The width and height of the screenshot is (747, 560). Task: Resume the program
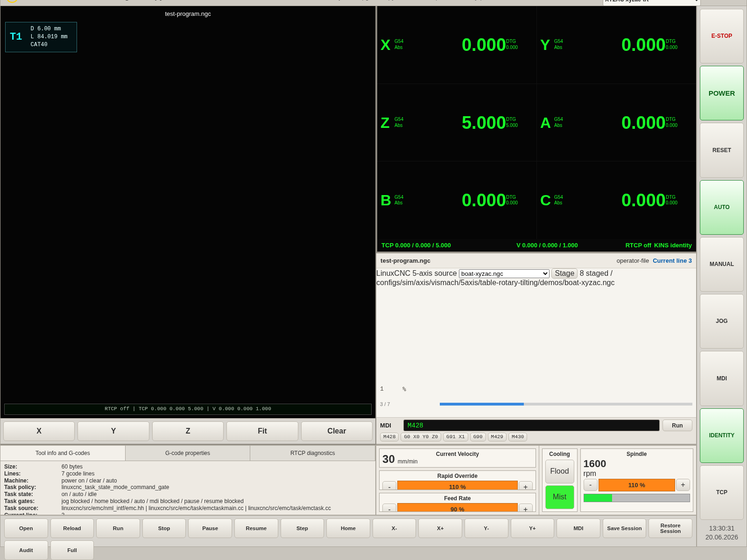(x=256, y=528)
